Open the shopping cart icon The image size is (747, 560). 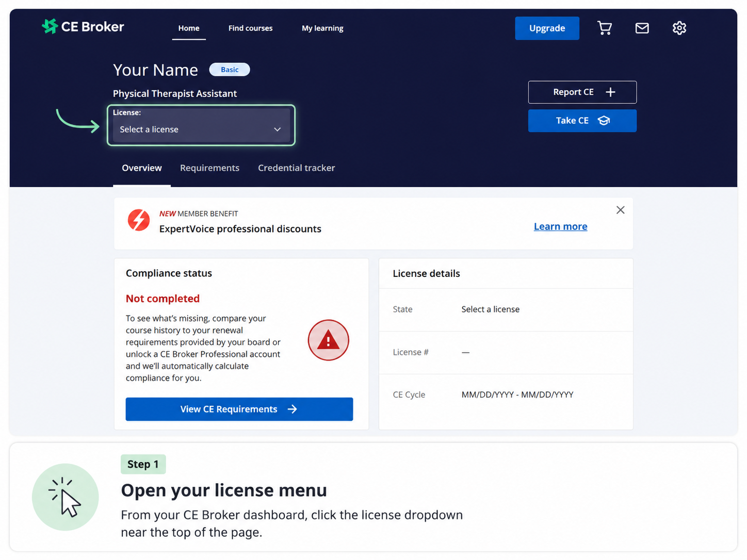[604, 28]
